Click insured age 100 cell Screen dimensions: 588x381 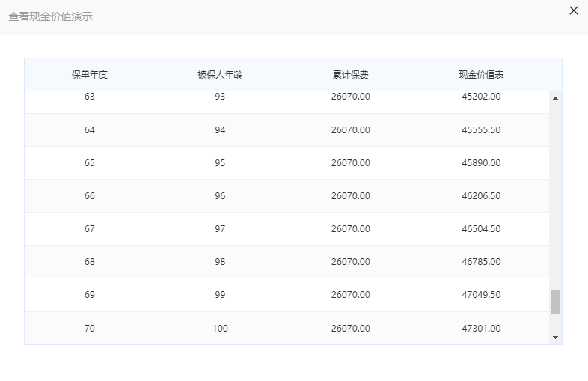coord(220,328)
